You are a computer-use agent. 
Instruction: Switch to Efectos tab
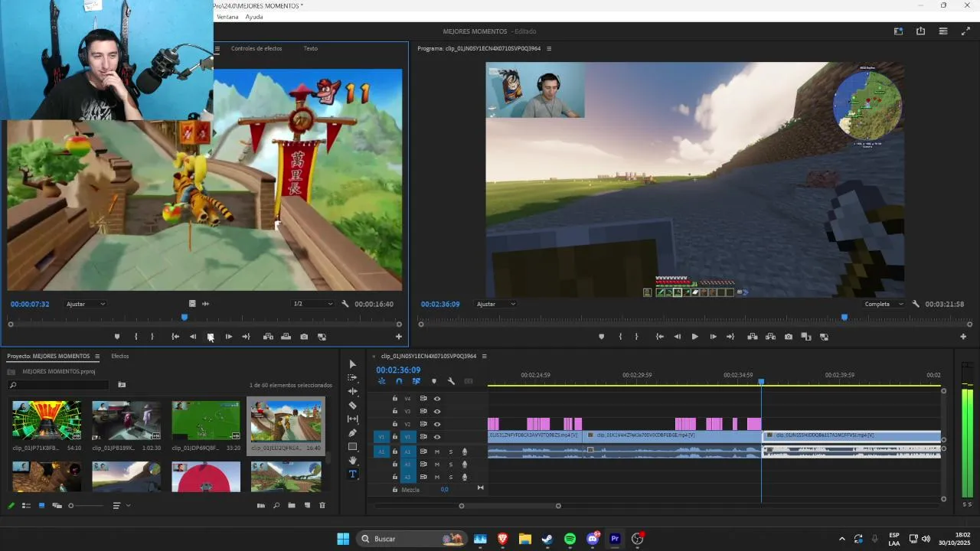(x=120, y=356)
